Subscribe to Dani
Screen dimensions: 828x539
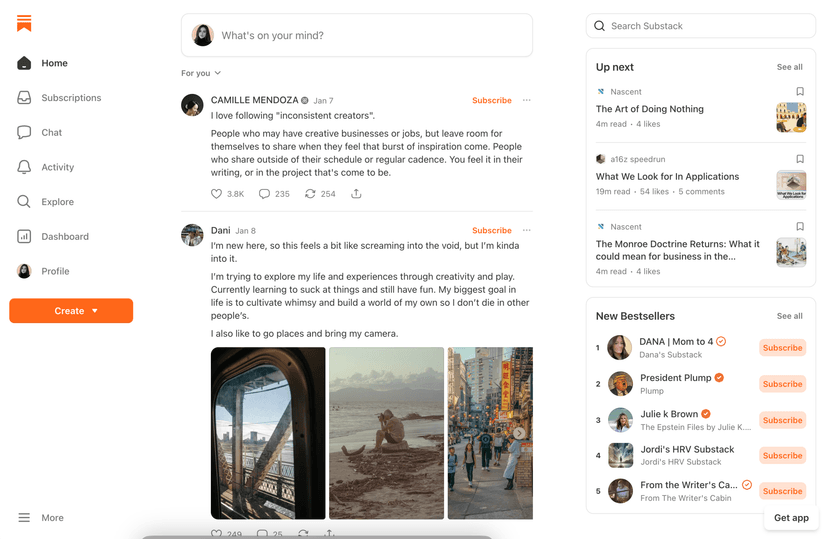492,230
